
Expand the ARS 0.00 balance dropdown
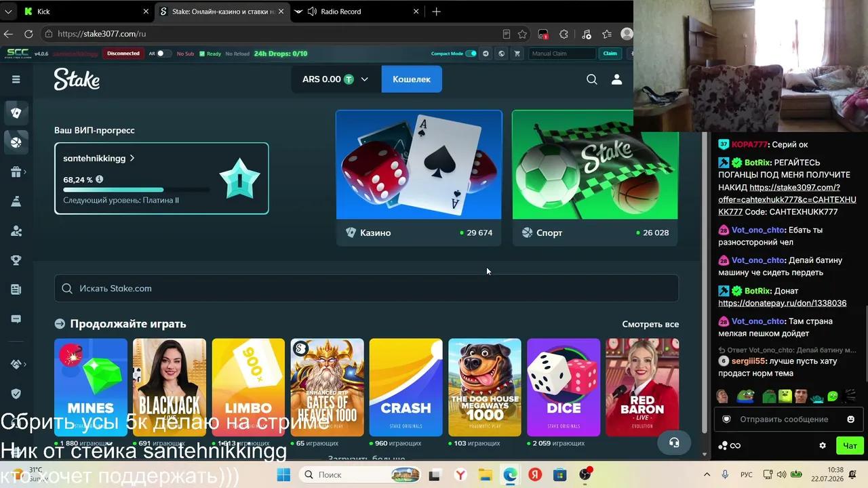pyautogui.click(x=336, y=79)
